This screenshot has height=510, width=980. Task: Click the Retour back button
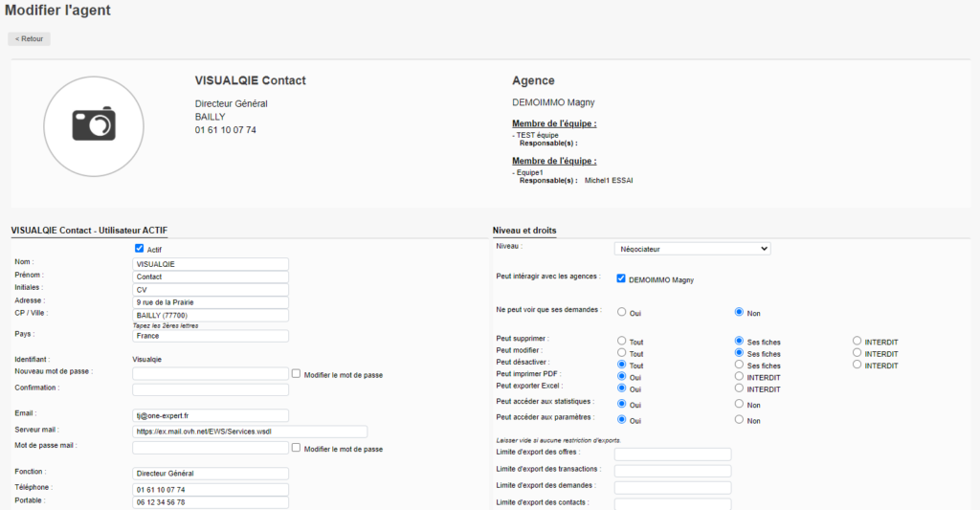tap(30, 39)
